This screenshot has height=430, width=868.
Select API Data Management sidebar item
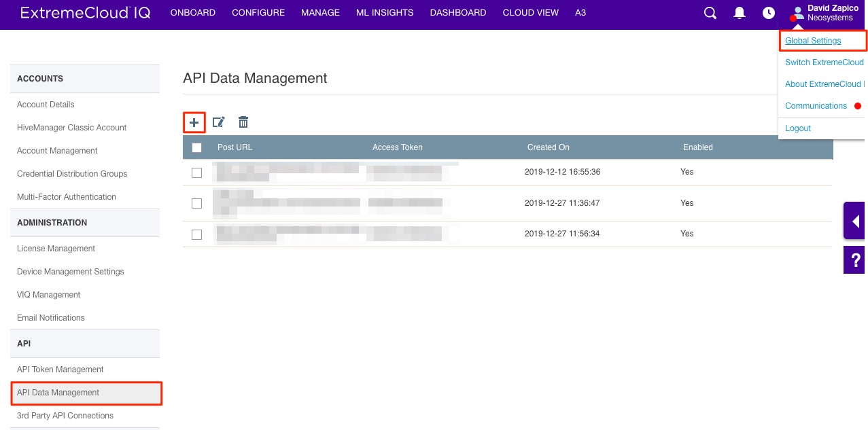coord(86,393)
